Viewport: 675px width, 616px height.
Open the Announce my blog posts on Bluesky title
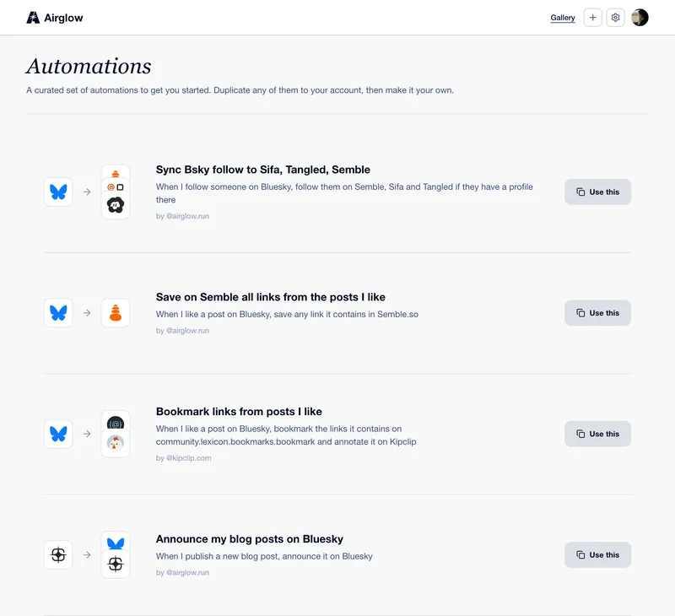pyautogui.click(x=250, y=539)
